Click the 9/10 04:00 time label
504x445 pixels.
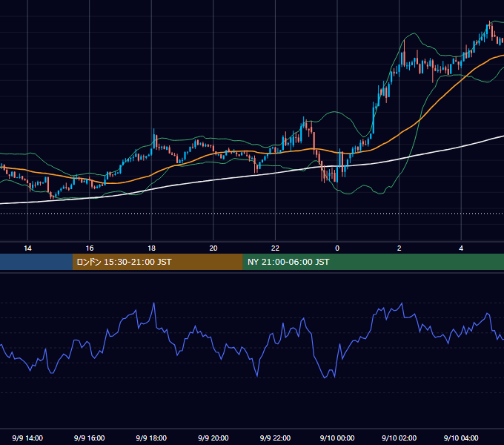tap(461, 438)
